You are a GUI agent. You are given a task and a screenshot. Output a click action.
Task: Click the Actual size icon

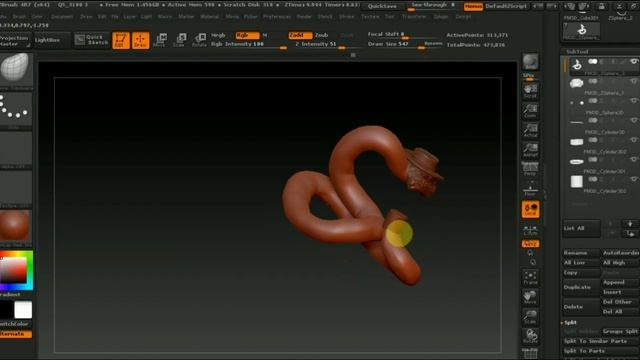click(531, 131)
